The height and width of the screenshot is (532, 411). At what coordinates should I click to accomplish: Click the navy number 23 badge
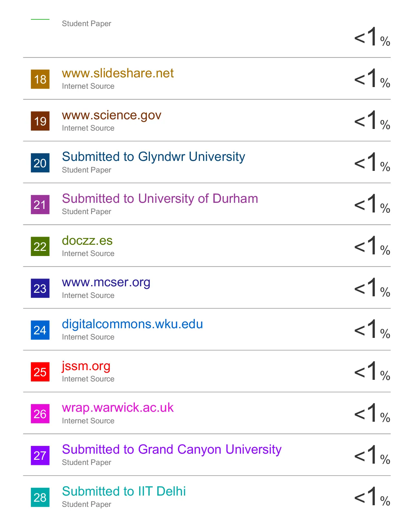point(40,288)
